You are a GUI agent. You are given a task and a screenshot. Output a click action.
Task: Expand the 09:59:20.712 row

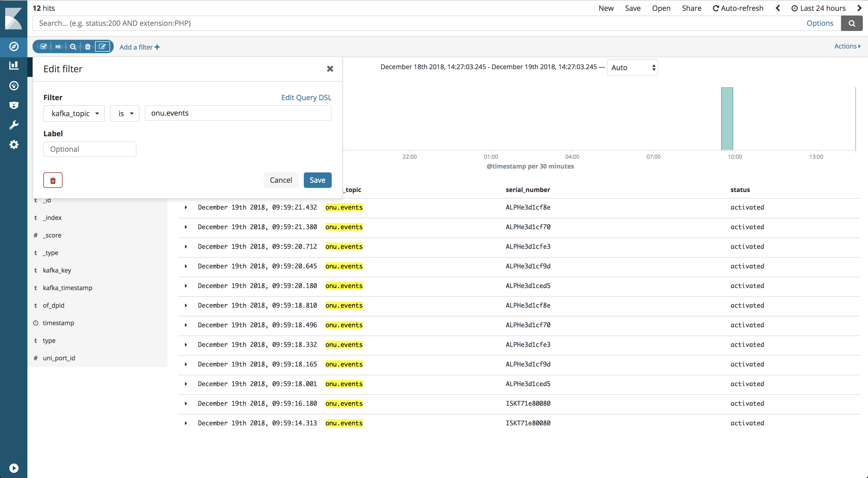(x=186, y=246)
